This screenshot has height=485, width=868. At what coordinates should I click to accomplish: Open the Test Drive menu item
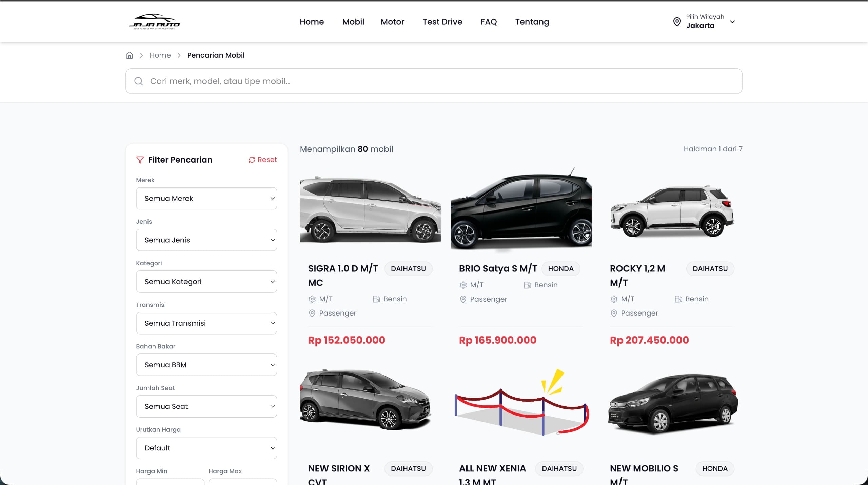[x=442, y=22]
